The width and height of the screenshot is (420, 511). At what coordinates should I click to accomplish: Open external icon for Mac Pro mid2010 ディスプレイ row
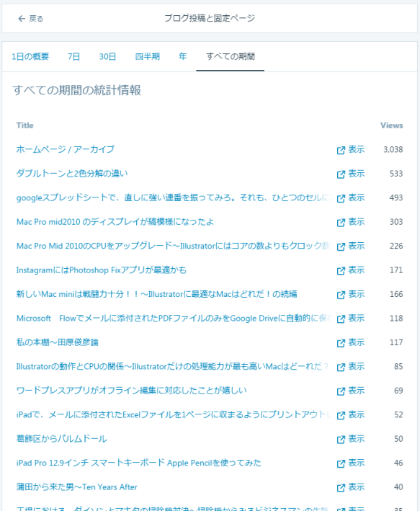click(341, 222)
